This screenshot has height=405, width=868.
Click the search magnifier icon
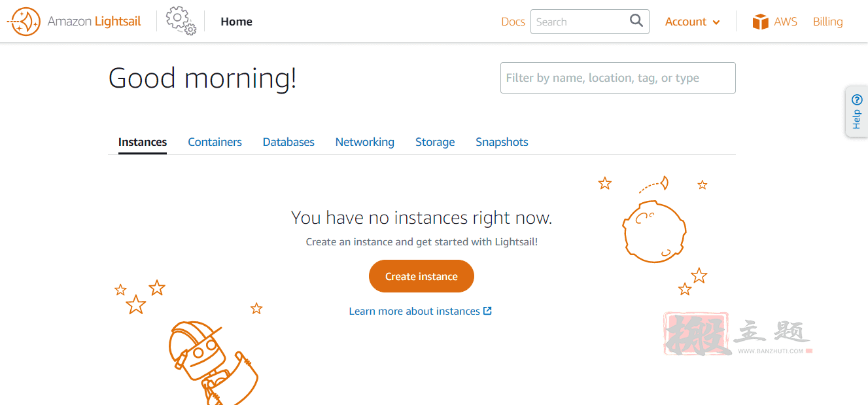(636, 21)
